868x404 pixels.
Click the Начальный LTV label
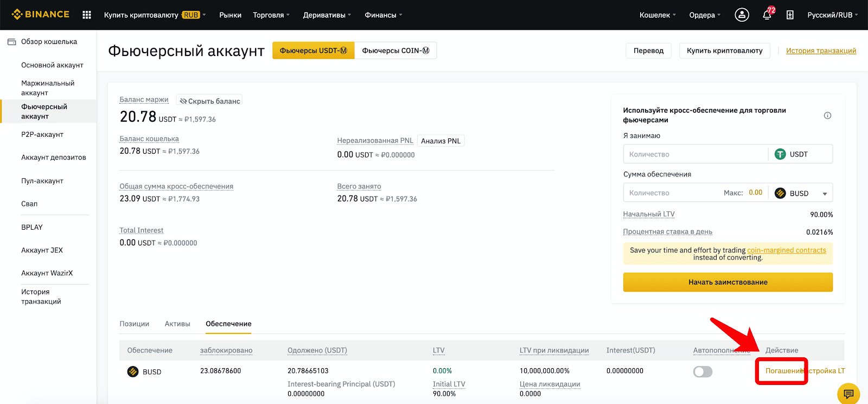[x=648, y=214]
